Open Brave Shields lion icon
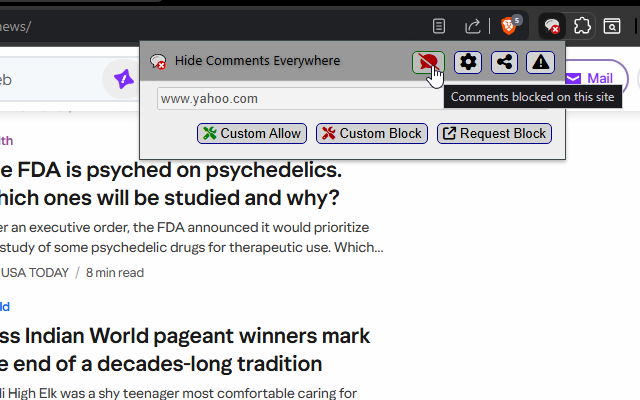The image size is (640, 400). pos(509,26)
